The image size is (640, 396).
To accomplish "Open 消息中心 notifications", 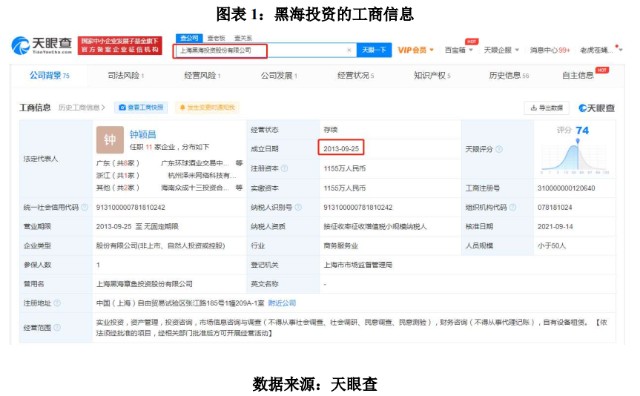I will click(549, 50).
